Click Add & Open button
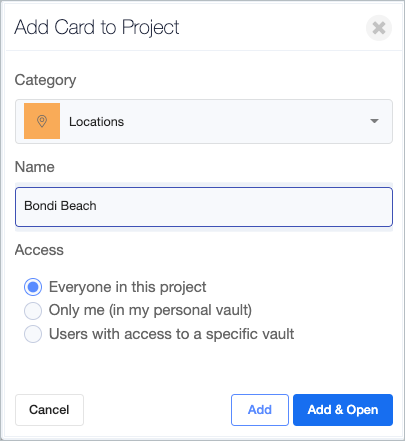The image size is (405, 441). [x=343, y=410]
